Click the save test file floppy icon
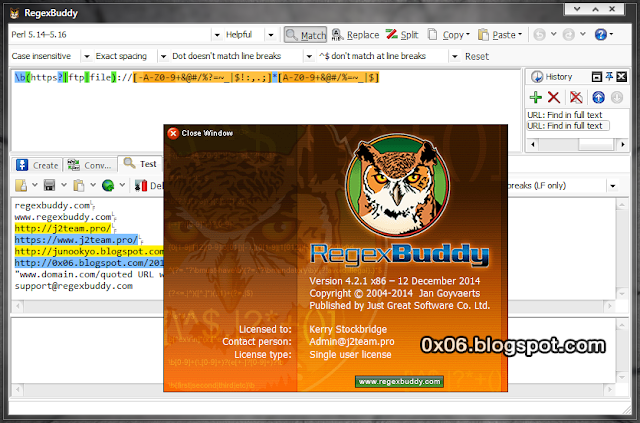The image size is (640, 423). point(49,185)
